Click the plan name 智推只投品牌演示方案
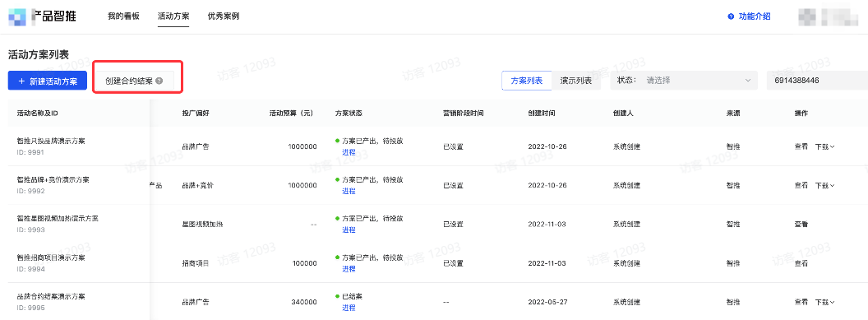The width and height of the screenshot is (868, 320). click(x=51, y=141)
